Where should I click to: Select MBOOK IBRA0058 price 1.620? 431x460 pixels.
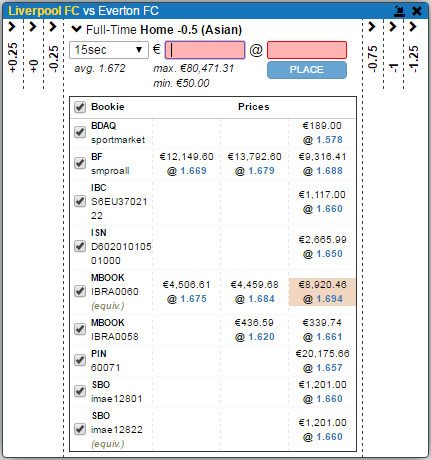pos(261,337)
